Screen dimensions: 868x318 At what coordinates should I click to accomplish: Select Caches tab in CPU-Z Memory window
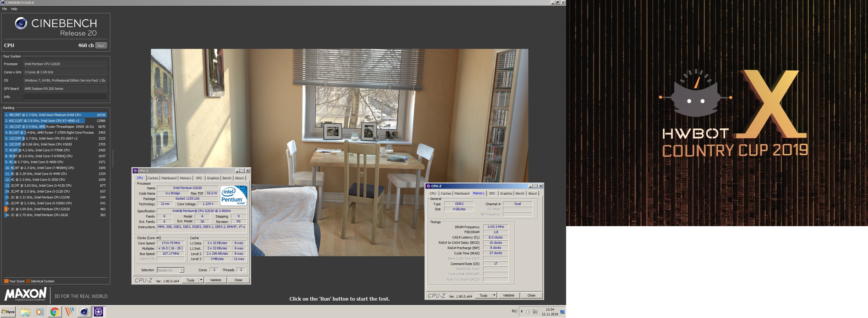(x=446, y=193)
